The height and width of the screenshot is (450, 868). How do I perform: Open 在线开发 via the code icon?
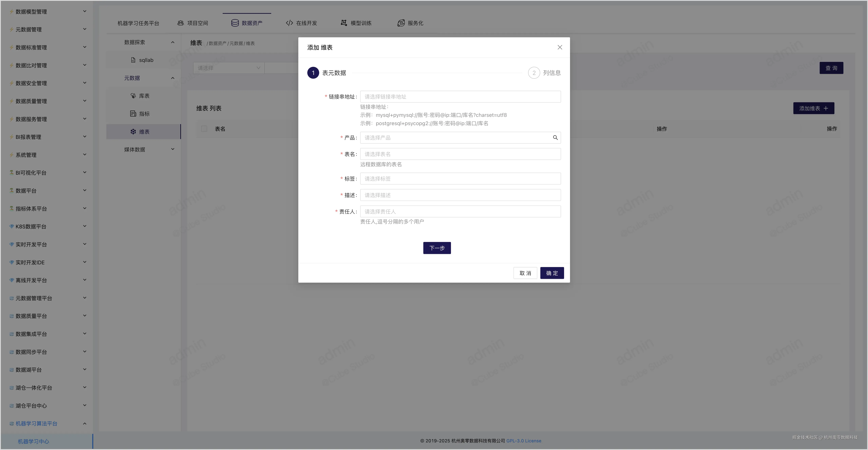tap(289, 23)
